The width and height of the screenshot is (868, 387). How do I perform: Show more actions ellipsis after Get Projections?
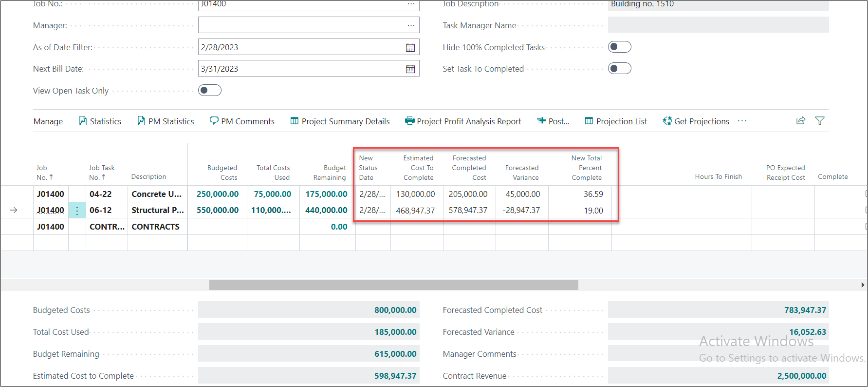(x=742, y=121)
